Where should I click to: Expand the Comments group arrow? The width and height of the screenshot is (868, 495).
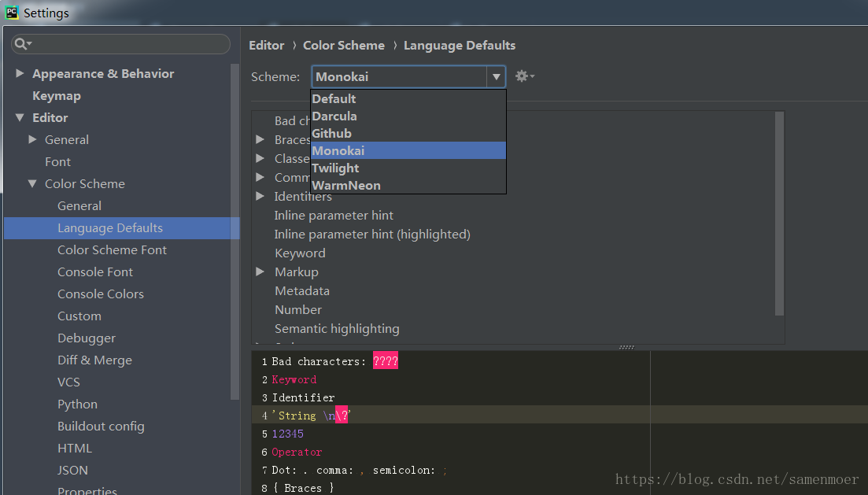pyautogui.click(x=260, y=177)
